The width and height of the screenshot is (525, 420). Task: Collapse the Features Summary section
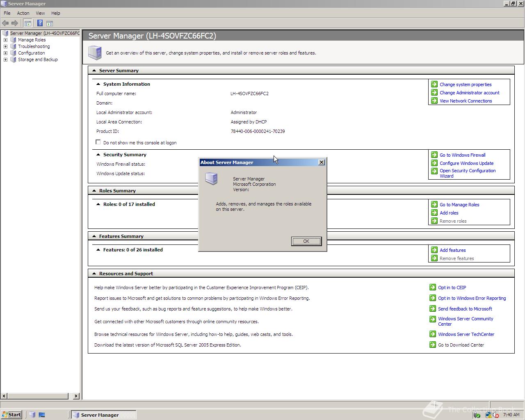point(94,236)
